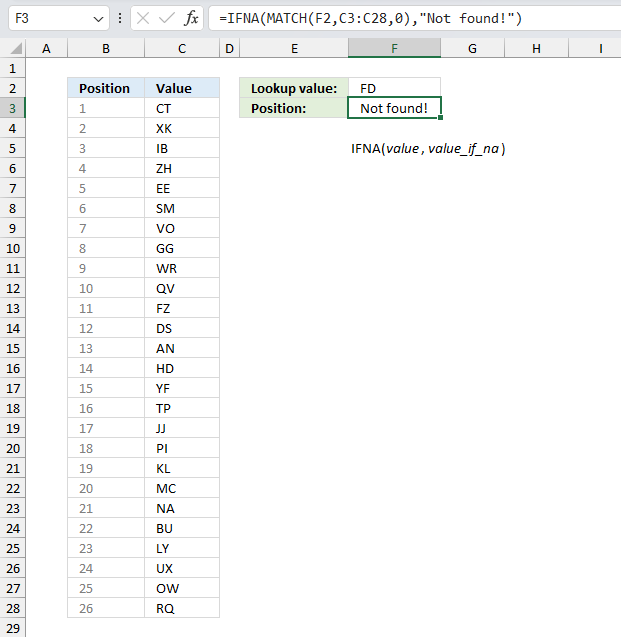
Task: Click the fill handle of cell F3
Action: point(441,118)
